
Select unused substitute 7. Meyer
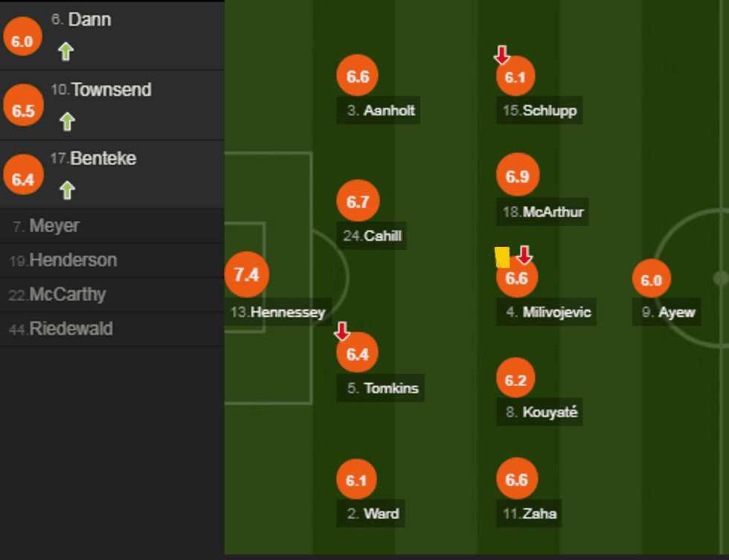pos(46,226)
